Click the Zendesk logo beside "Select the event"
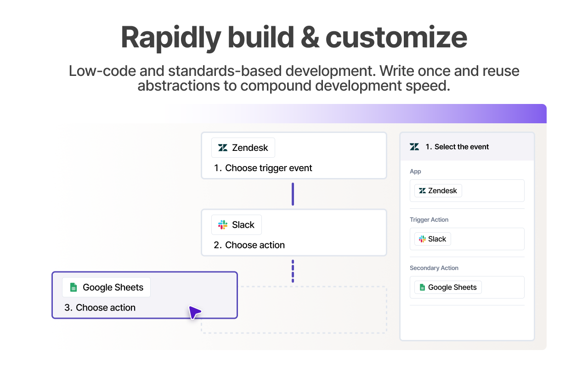Screen dimensions: 588x368 tap(414, 147)
